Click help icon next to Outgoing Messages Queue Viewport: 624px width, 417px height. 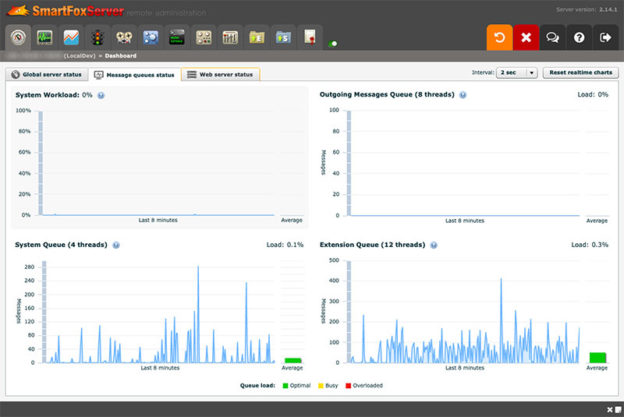pos(463,95)
